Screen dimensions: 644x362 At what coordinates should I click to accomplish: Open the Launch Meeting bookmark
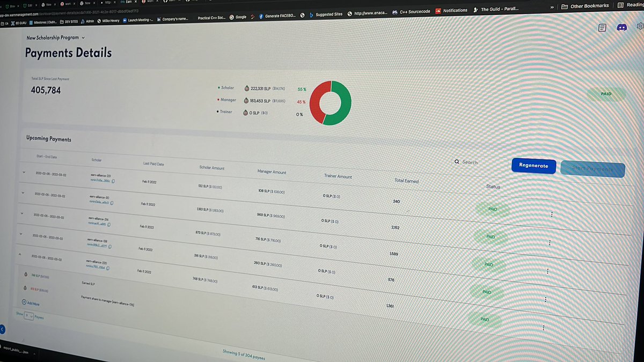click(138, 20)
